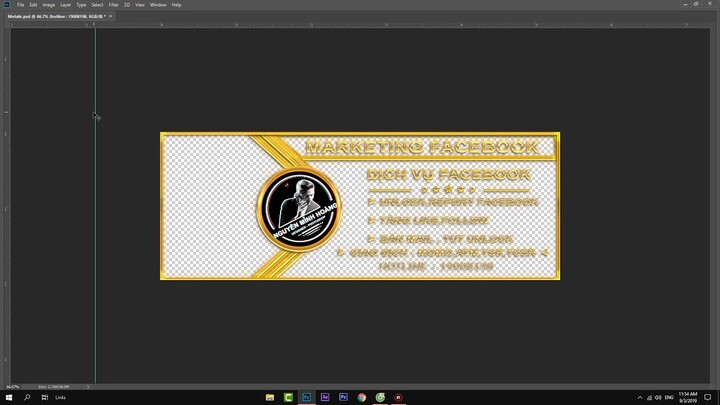720x405 pixels.
Task: Open the Type menu
Action: tap(81, 5)
